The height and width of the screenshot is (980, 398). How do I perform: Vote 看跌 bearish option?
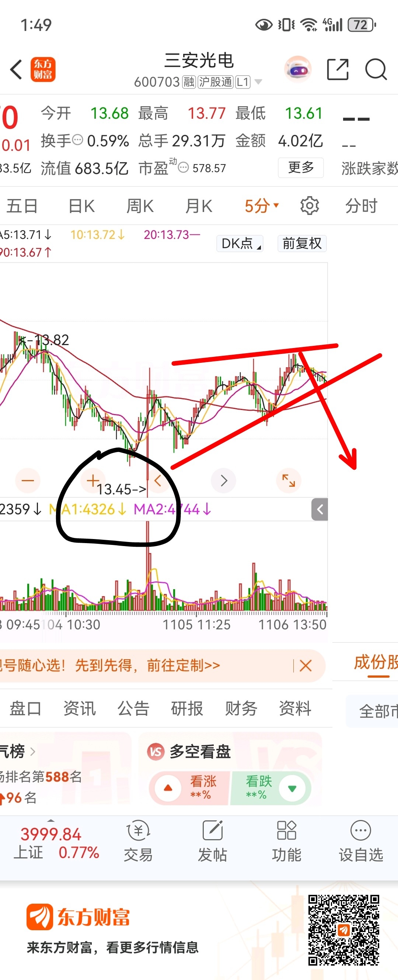click(270, 788)
